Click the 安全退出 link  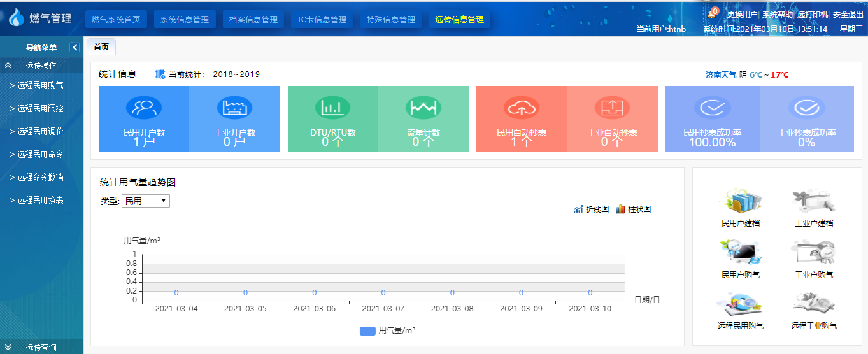tap(848, 15)
